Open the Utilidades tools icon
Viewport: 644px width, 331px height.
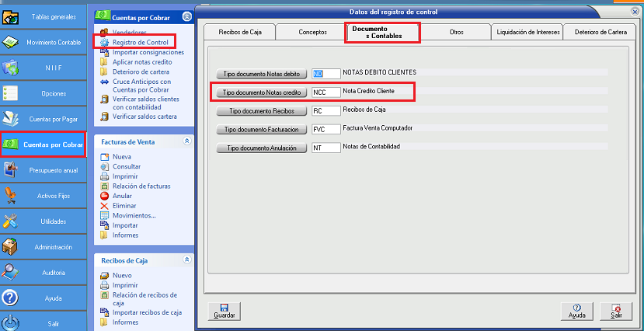pos(12,221)
